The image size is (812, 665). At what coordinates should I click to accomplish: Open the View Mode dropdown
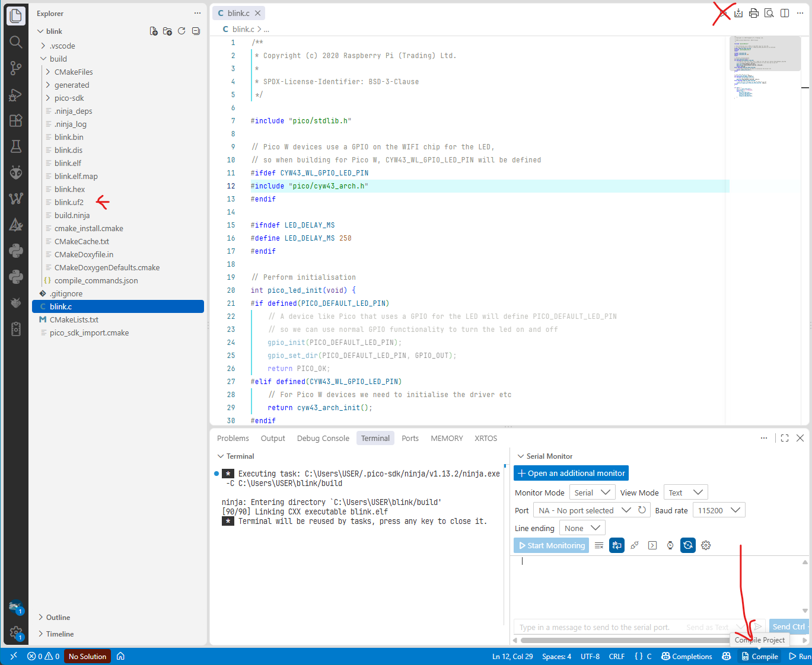pyautogui.click(x=686, y=493)
